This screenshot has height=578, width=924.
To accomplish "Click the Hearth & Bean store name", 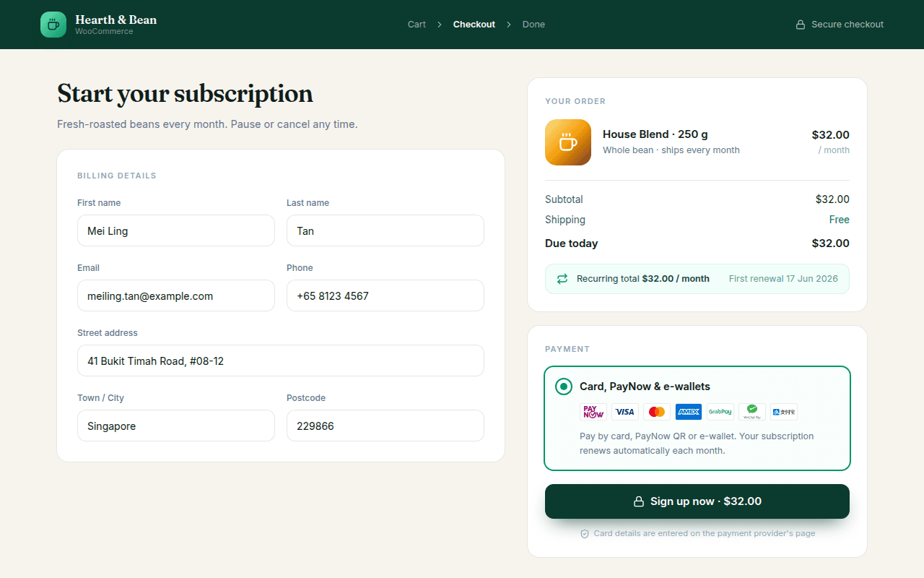I will pos(115,20).
